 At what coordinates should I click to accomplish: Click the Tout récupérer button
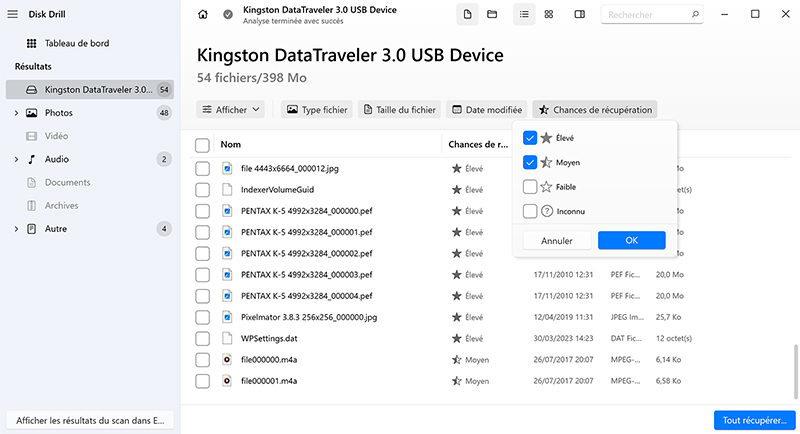pyautogui.click(x=754, y=420)
